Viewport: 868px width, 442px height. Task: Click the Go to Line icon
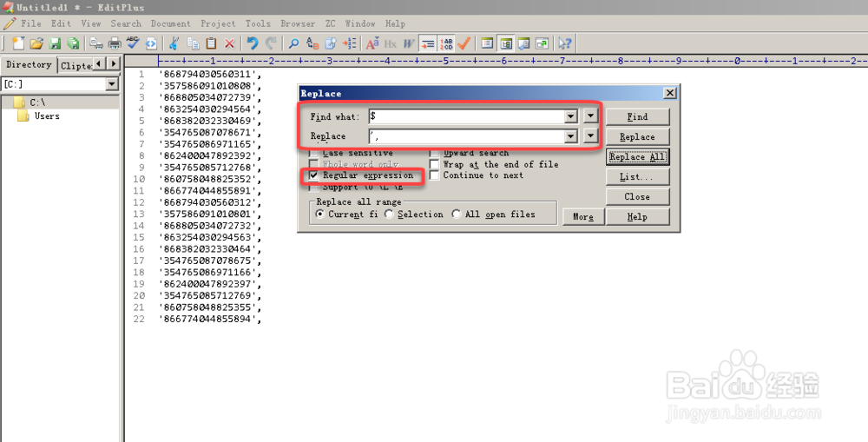click(349, 43)
